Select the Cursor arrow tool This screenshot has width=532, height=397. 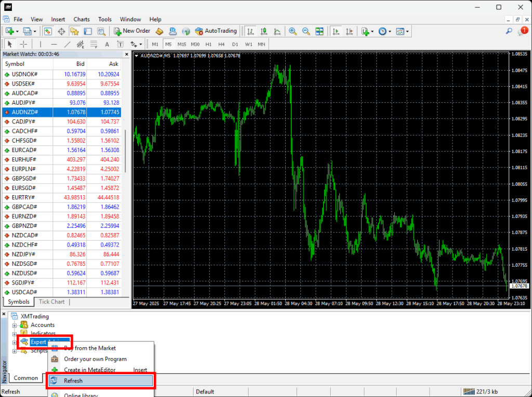click(10, 44)
